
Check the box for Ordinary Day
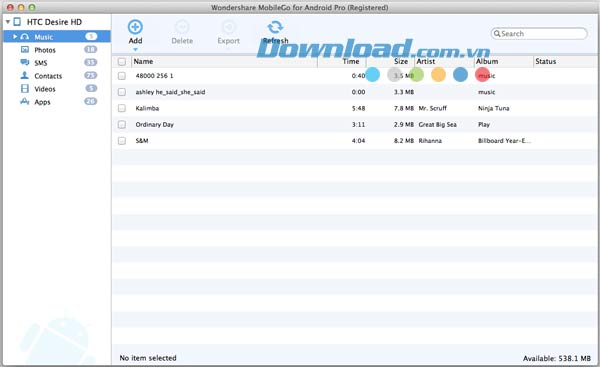coord(122,124)
